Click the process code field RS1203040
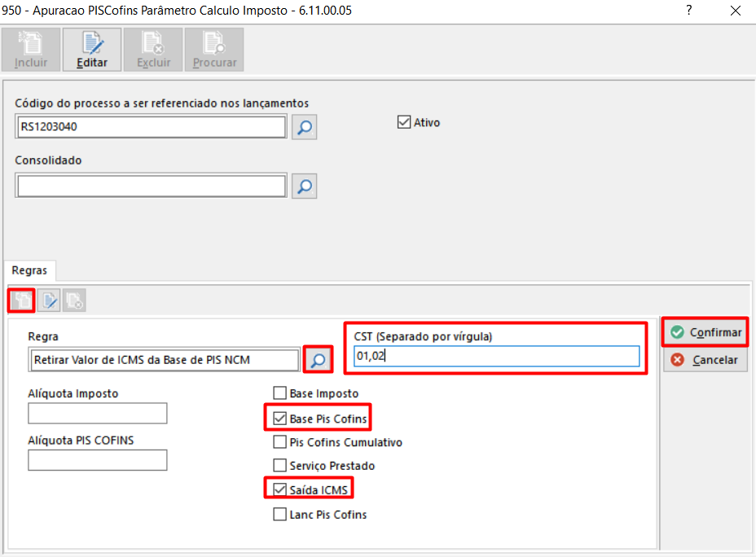Screen dimensions: 756x557 coord(151,127)
